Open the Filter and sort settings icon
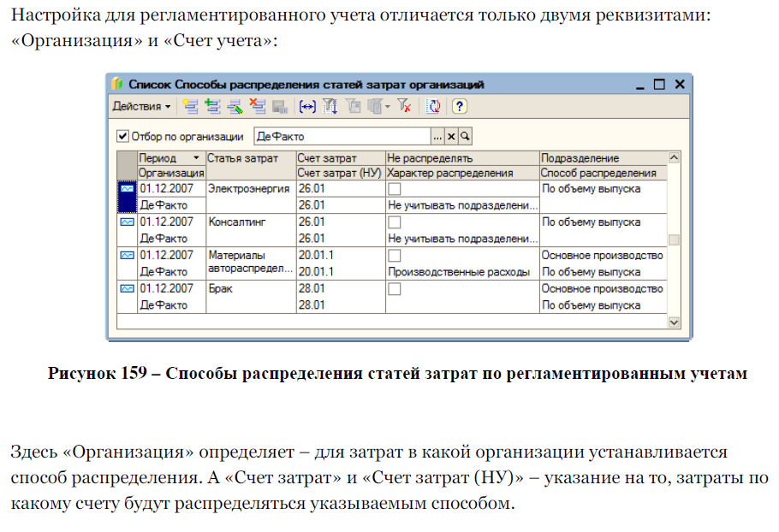The height and width of the screenshot is (532, 779). click(x=330, y=106)
